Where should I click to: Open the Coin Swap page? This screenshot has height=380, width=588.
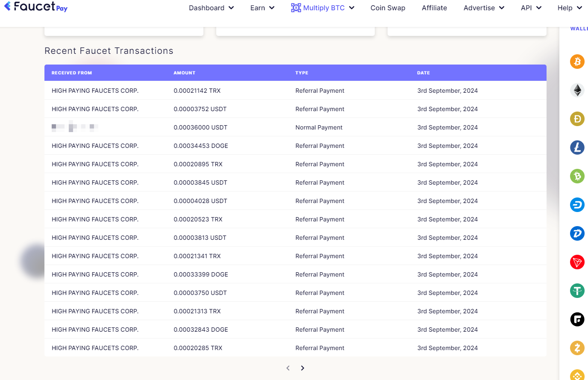coord(388,8)
